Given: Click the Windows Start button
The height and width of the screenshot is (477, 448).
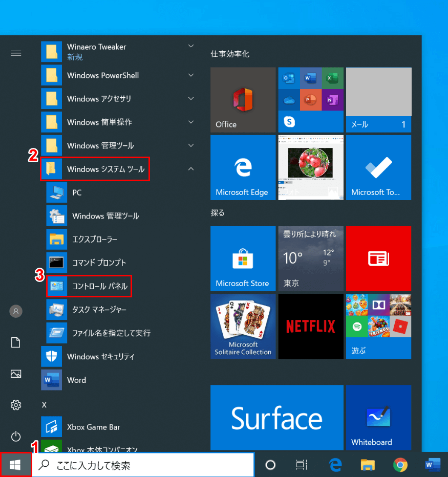Looking at the screenshot, I should 15,465.
